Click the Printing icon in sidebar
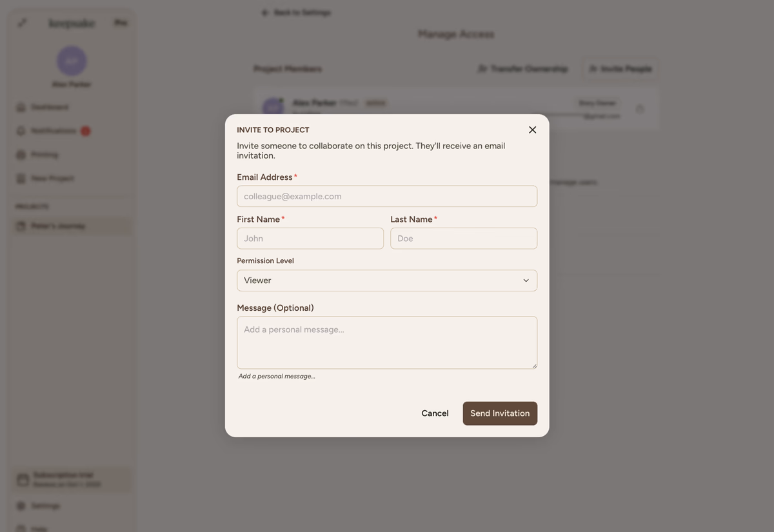This screenshot has height=532, width=774. (21, 155)
